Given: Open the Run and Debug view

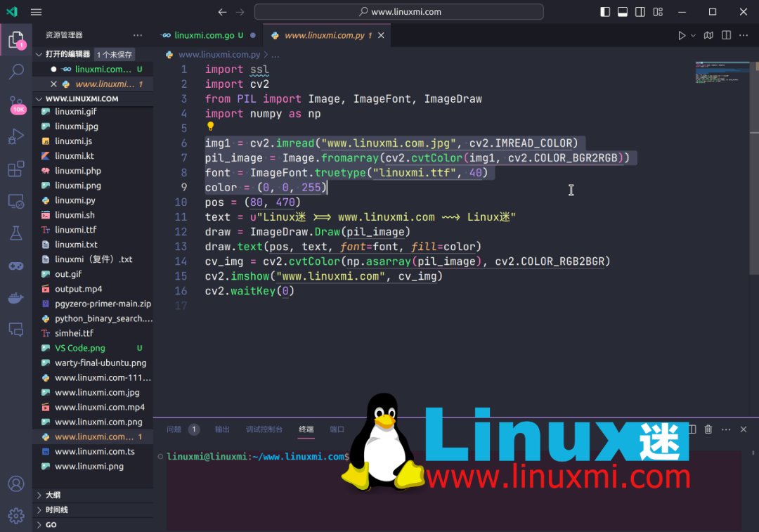Looking at the screenshot, I should click(x=16, y=136).
